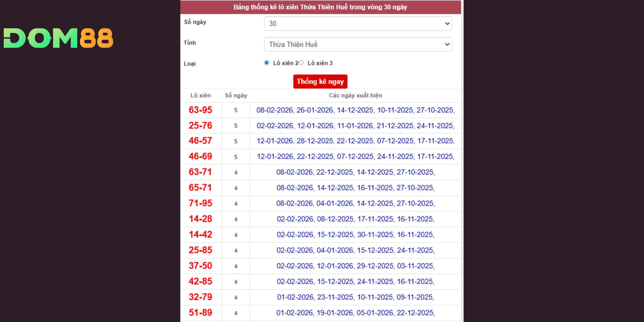Viewport: 644px width, 322px height.
Task: Click the red table title banner
Action: point(320,7)
